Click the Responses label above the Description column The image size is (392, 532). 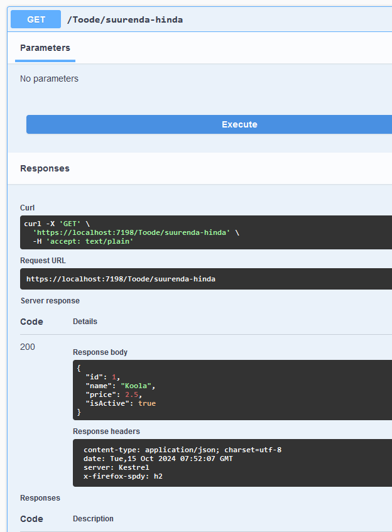40,497
